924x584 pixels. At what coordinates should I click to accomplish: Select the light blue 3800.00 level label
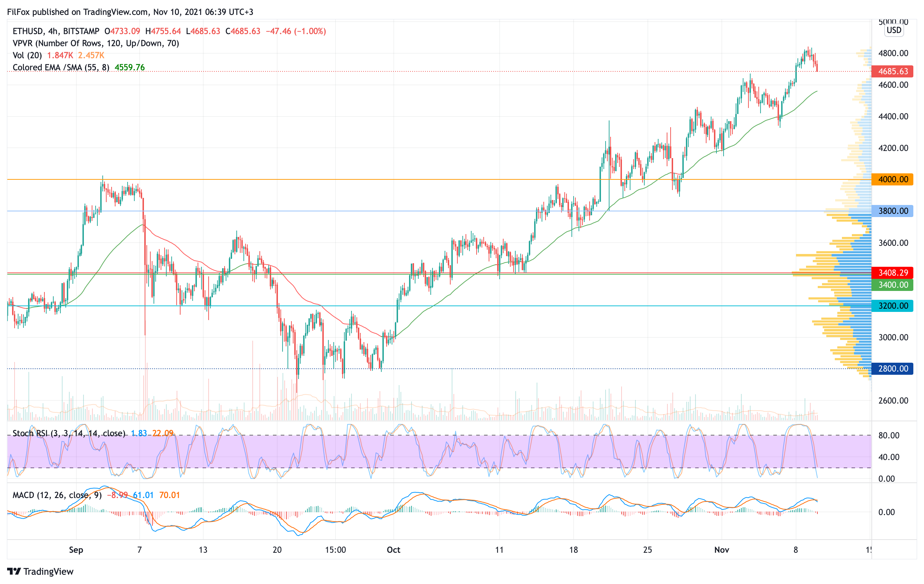click(x=892, y=211)
